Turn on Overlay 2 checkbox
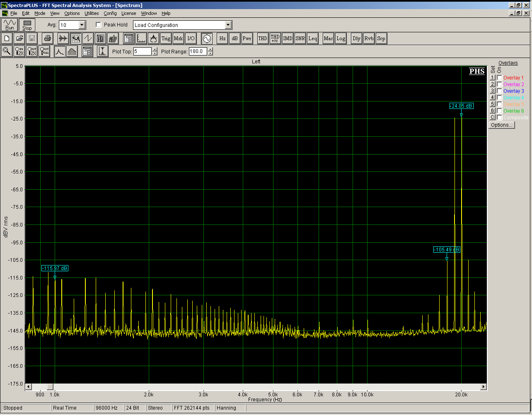 click(x=500, y=84)
